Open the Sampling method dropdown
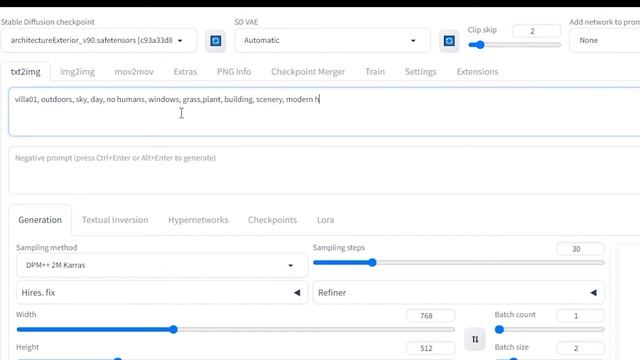 coord(162,265)
